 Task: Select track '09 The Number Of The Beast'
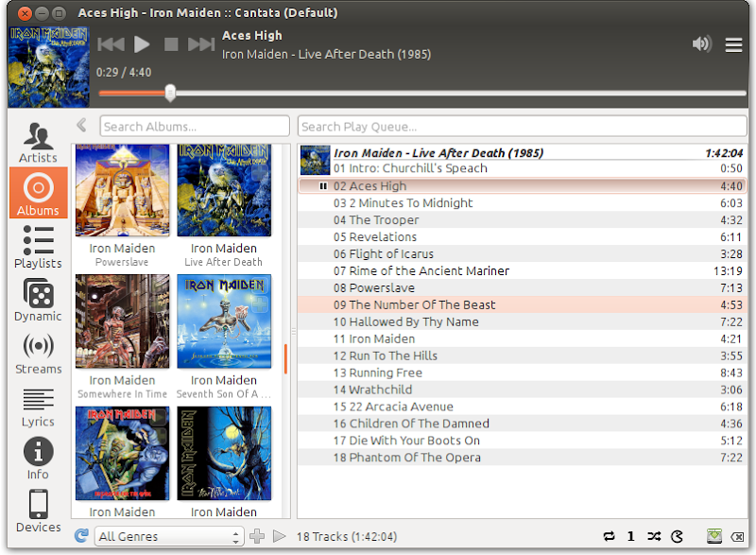pos(523,304)
